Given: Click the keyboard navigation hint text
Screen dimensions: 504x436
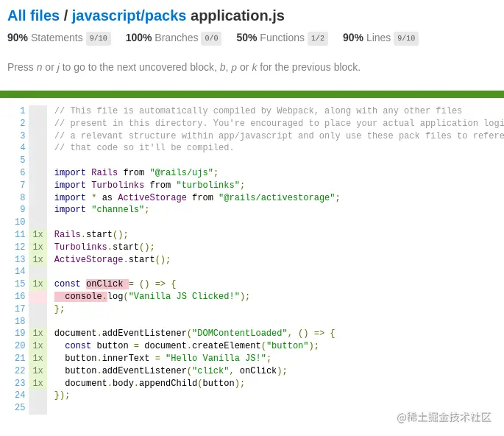Looking at the screenshot, I should point(184,67).
